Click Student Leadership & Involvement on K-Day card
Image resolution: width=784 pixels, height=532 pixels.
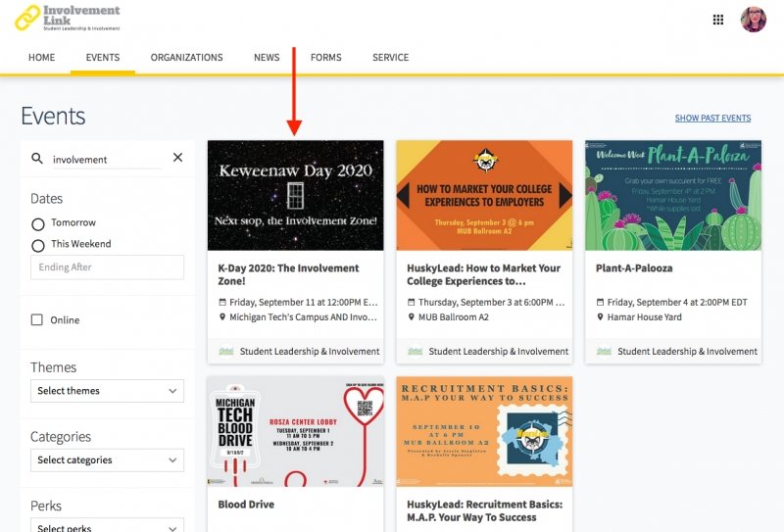[x=310, y=352]
